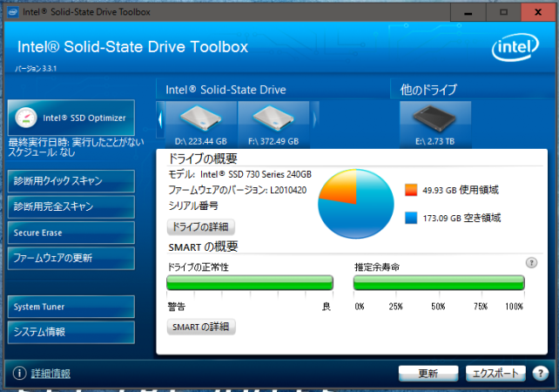Click the Intel SSD Optimizer gauge icon
This screenshot has height=392, width=559.
click(25, 118)
